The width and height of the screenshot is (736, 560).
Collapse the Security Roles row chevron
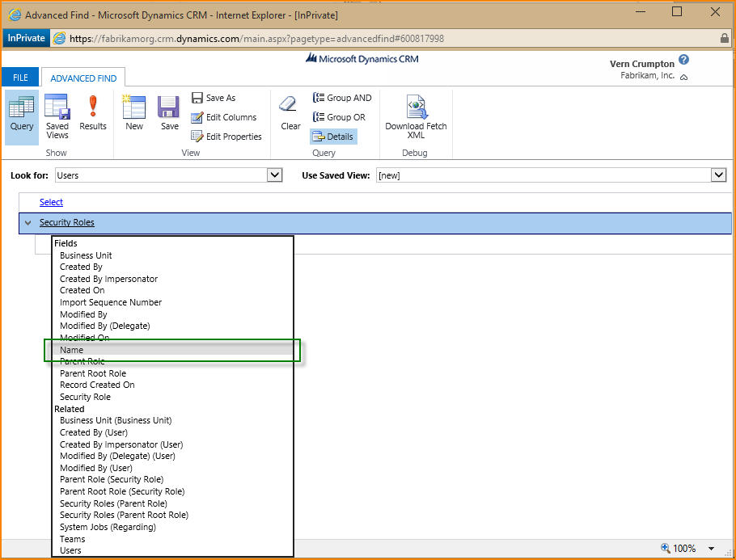pyautogui.click(x=28, y=223)
